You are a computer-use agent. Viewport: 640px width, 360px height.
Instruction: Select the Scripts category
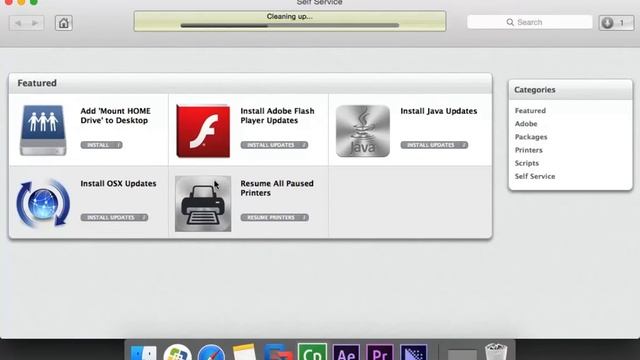[x=527, y=163]
